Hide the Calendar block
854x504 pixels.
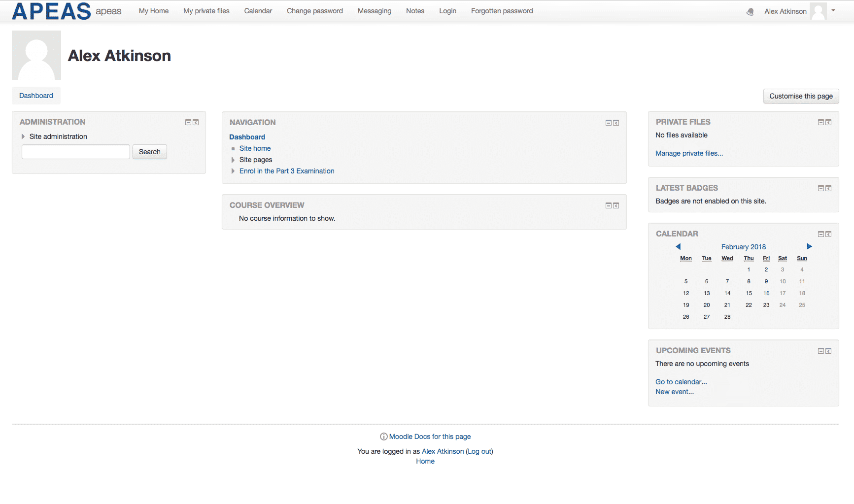coord(821,234)
